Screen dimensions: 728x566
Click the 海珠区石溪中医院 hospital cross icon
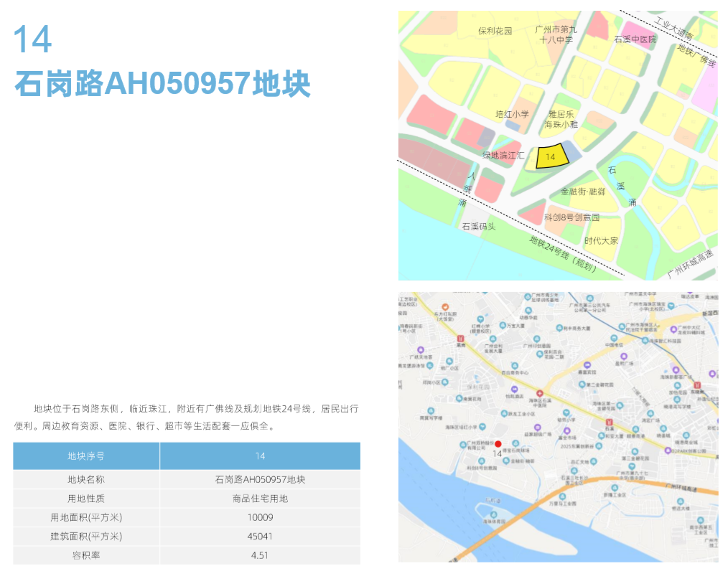[x=539, y=393]
